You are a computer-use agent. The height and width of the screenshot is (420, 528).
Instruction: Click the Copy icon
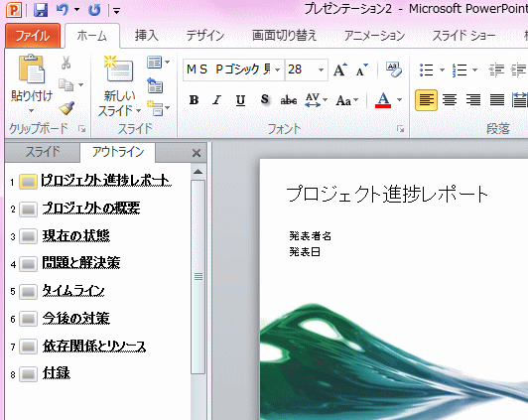[x=66, y=84]
